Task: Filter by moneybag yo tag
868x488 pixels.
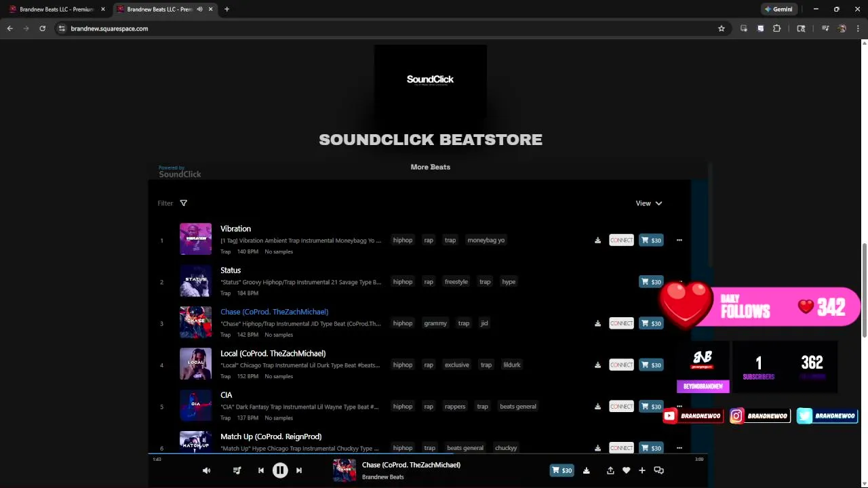Action: click(486, 240)
